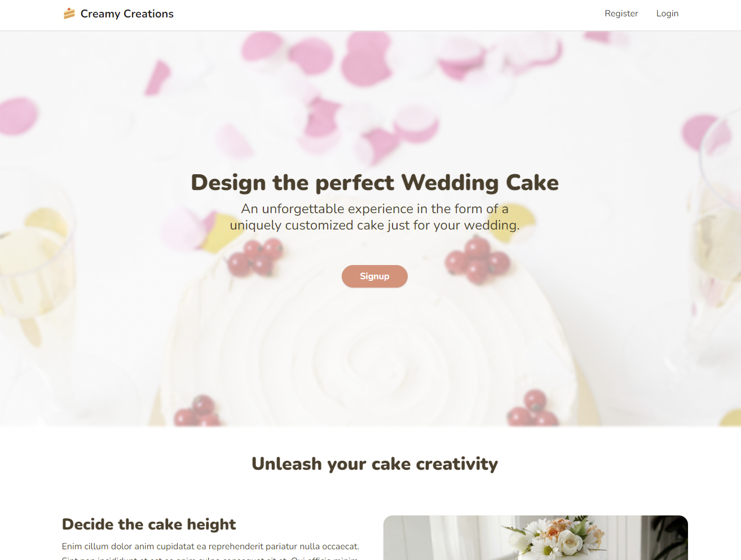Click the cake slice logo icon
The height and width of the screenshot is (560, 741).
(x=69, y=14)
